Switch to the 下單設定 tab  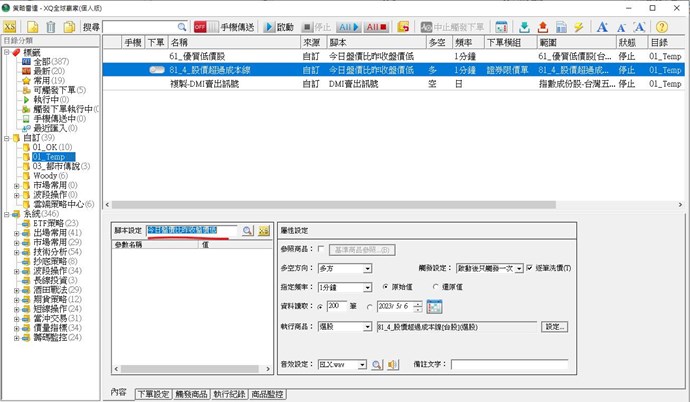click(x=153, y=394)
